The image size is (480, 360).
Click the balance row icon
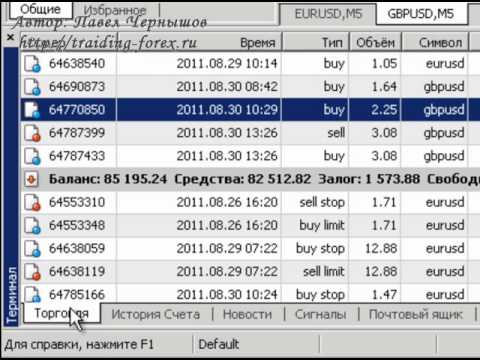(32, 180)
